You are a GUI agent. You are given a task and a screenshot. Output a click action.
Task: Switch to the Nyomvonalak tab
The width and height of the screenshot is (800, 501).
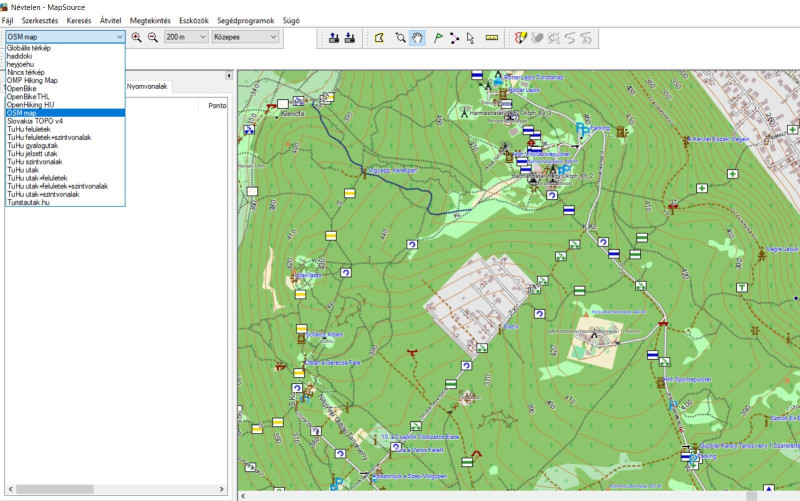147,87
